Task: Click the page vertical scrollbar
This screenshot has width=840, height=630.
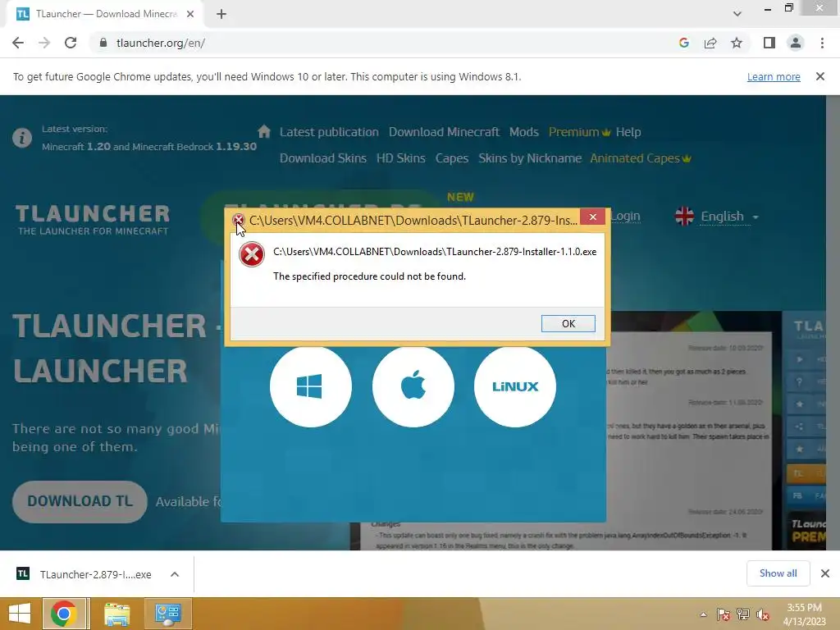Action: (833, 322)
